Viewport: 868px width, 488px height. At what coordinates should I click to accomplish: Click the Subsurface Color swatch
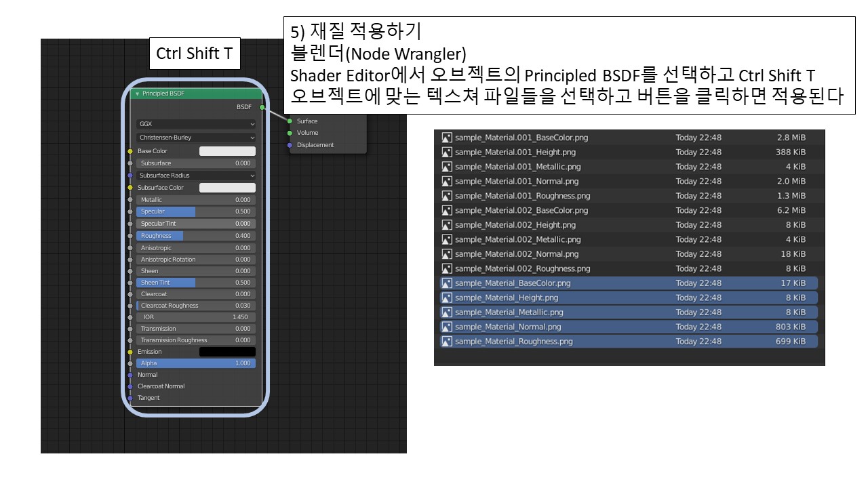227,188
